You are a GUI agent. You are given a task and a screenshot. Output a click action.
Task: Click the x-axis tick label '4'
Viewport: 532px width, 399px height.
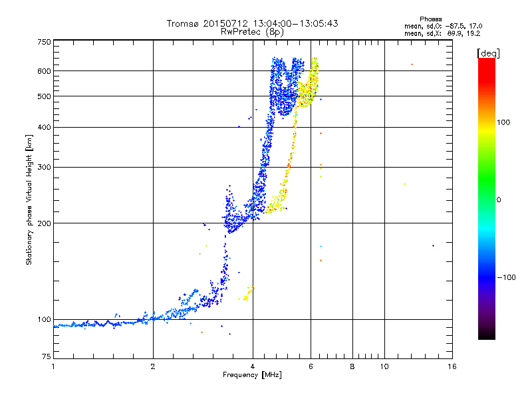coord(253,366)
